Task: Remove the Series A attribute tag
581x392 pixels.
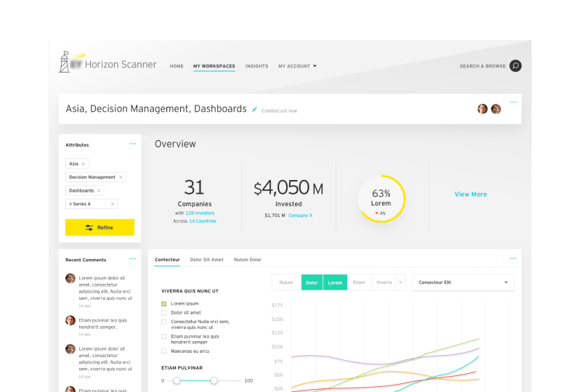Action: pos(113,204)
